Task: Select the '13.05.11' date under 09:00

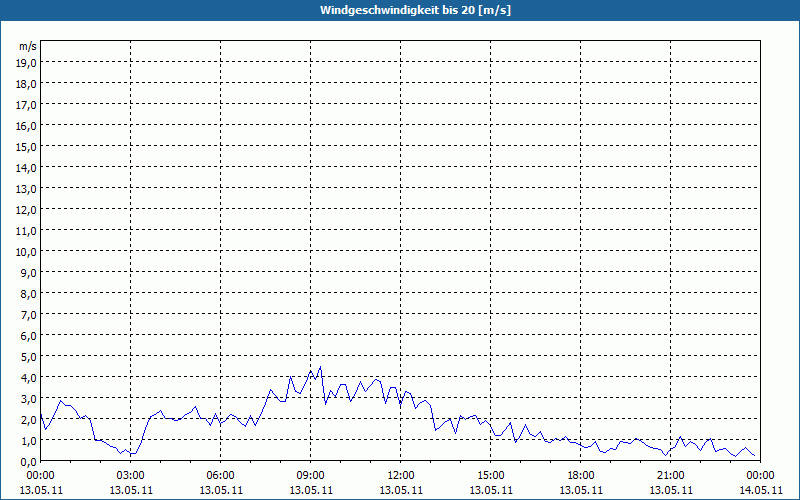Action: click(311, 490)
